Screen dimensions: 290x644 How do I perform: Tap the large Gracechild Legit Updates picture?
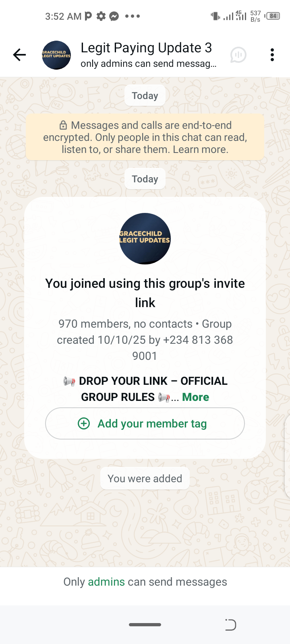pyautogui.click(x=145, y=239)
